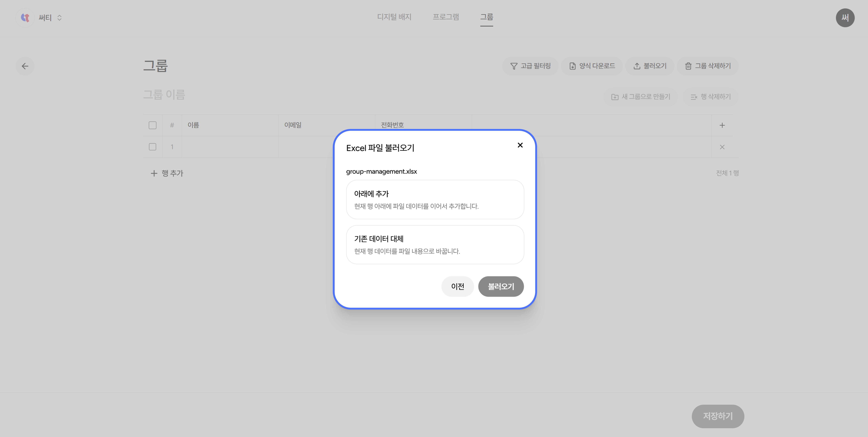
Task: Open 고급 필터링 advanced filter
Action: [x=530, y=66]
